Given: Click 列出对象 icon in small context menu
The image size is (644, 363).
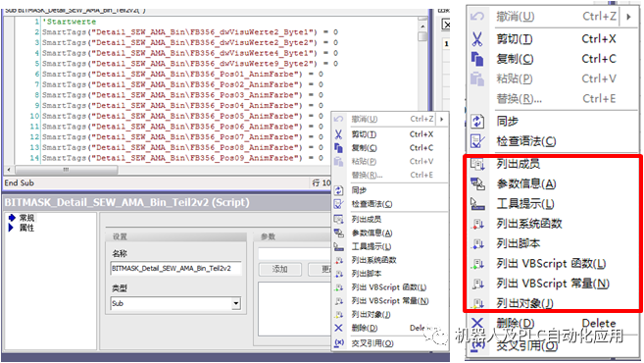Looking at the screenshot, I should pos(338,315).
